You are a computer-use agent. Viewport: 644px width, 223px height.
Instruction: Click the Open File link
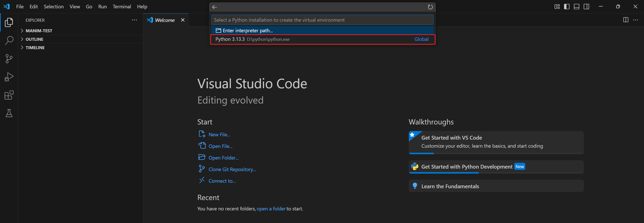220,146
